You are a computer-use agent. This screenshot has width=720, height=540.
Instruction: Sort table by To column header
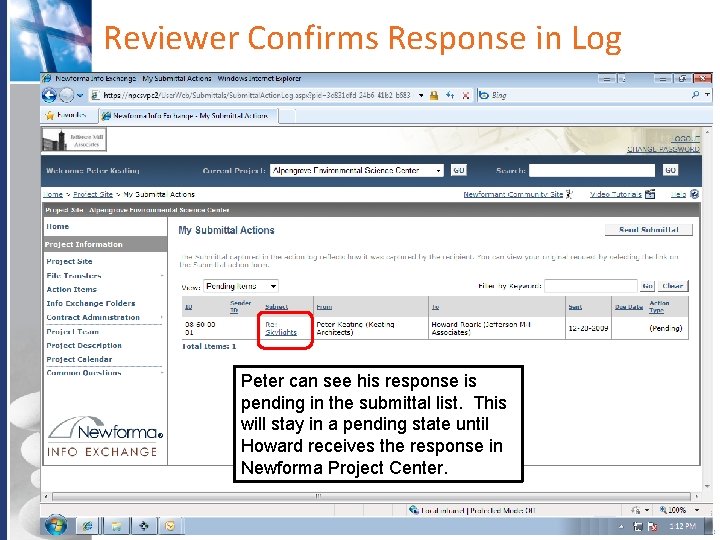point(435,307)
